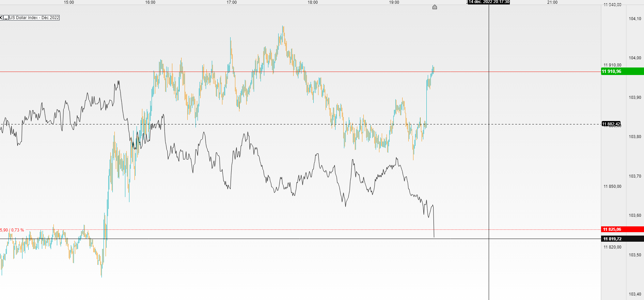Viewport: 644px width, 300px height.
Task: Click the gray house-shaped marker on the time axis
Action: pyautogui.click(x=435, y=7)
